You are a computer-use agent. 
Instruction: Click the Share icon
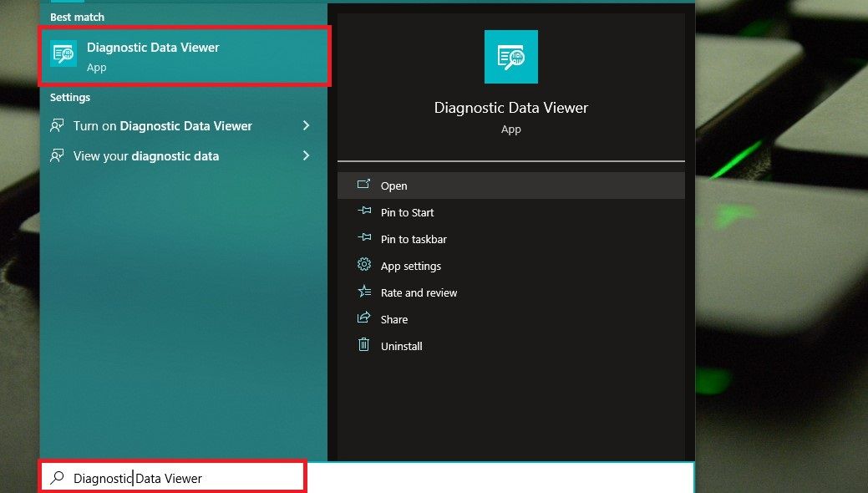364,319
